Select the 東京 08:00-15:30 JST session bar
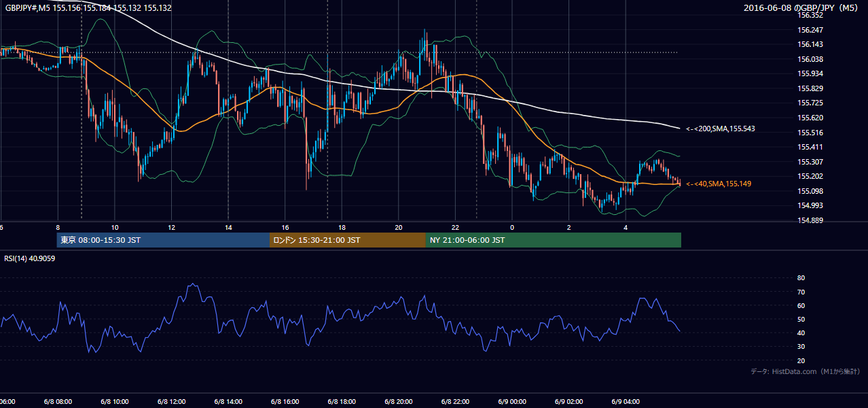 point(163,240)
